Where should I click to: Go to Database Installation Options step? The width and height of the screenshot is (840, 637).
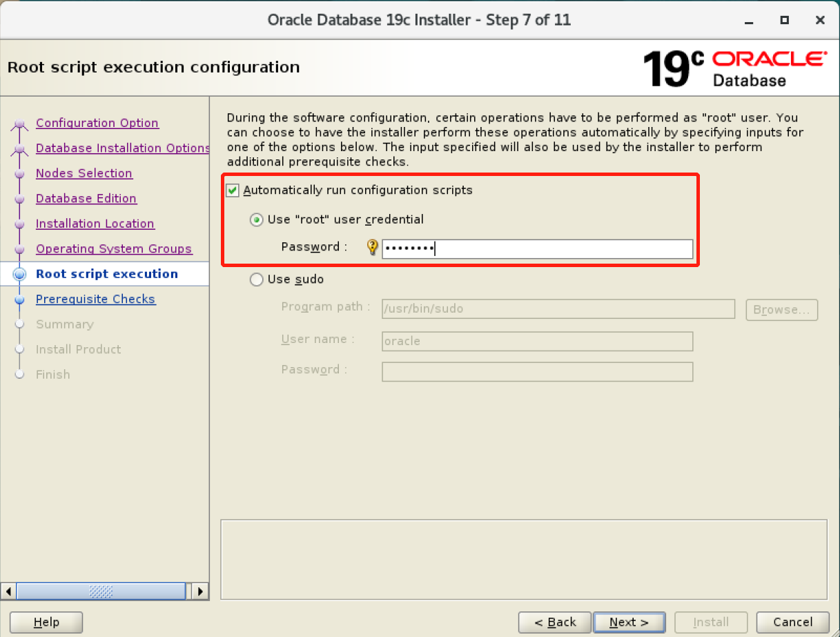tap(123, 148)
